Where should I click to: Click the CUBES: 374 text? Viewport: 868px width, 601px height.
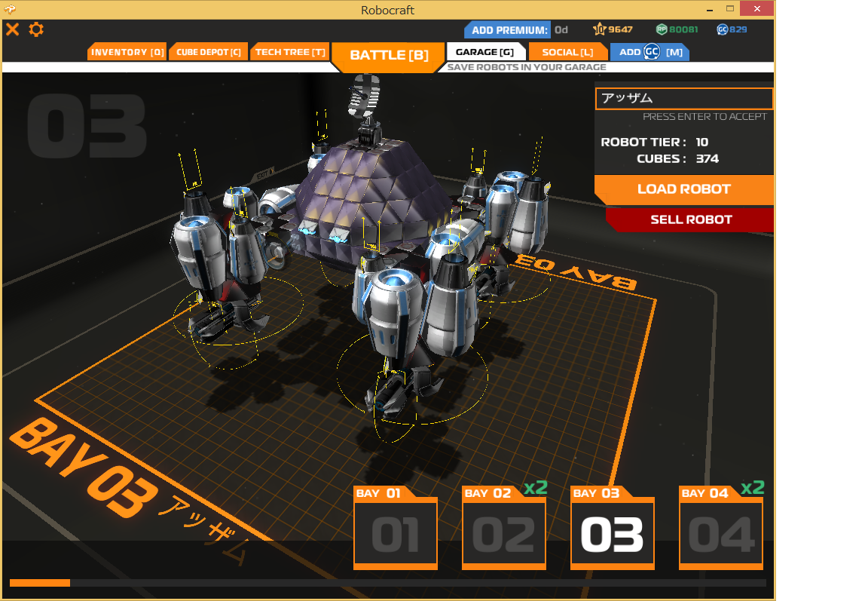[677, 159]
